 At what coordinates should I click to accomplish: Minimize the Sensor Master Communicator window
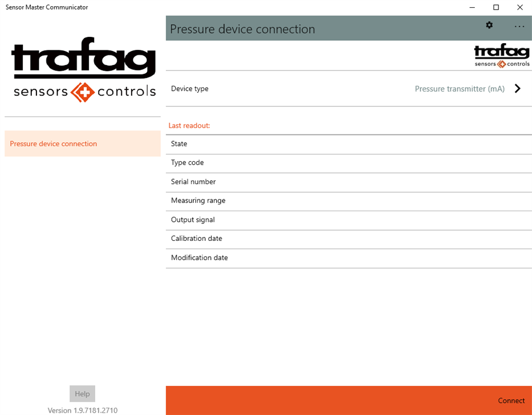click(472, 7)
